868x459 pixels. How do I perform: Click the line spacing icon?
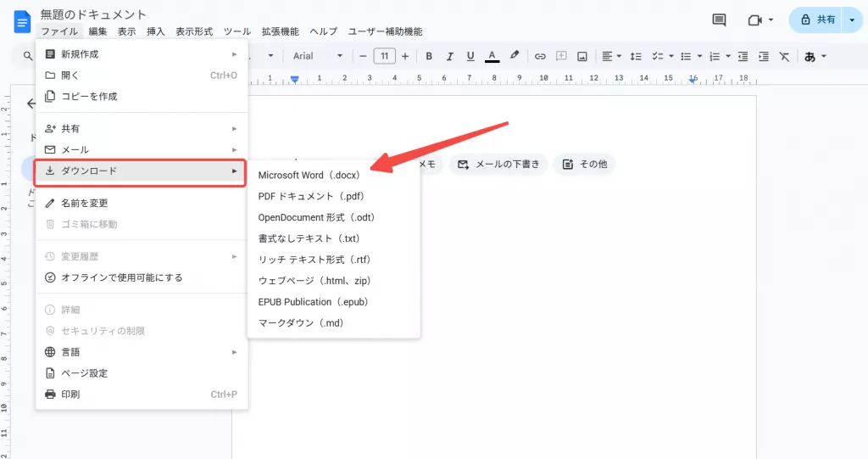click(636, 56)
